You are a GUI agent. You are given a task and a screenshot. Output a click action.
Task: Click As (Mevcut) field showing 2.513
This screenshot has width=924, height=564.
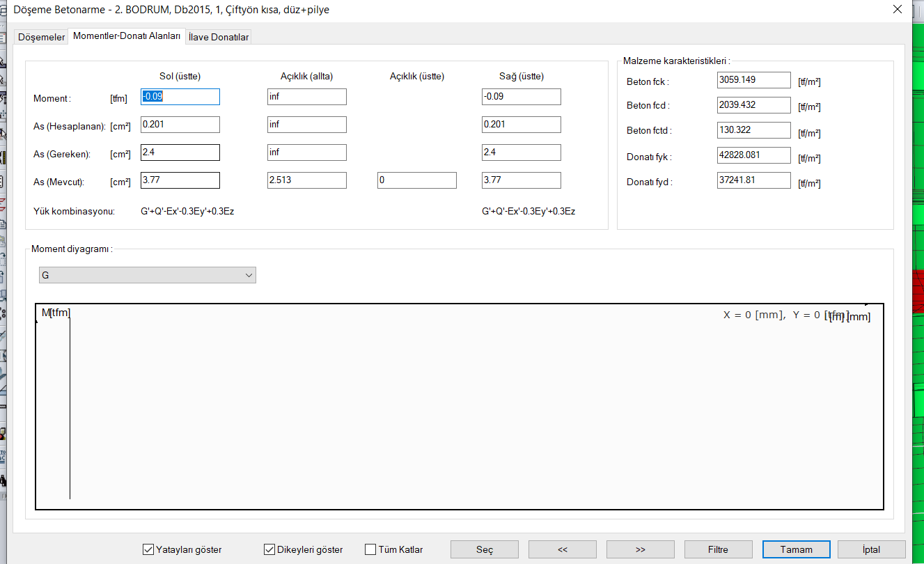click(307, 180)
